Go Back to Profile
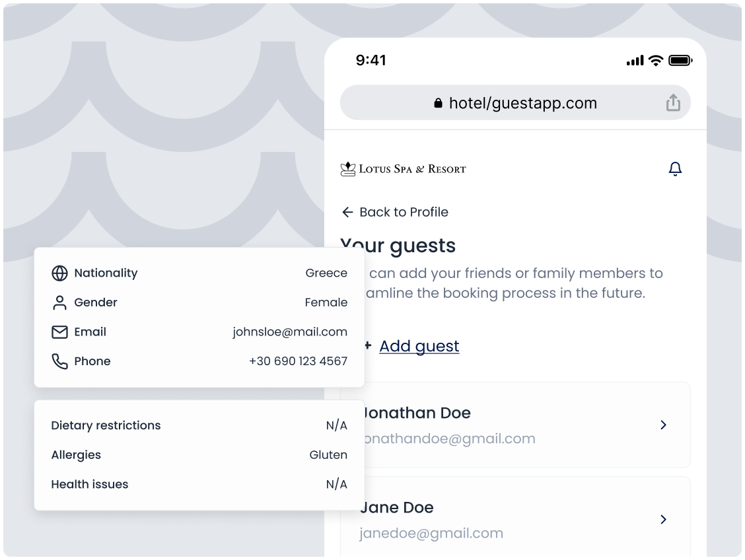745x560 pixels. click(395, 212)
